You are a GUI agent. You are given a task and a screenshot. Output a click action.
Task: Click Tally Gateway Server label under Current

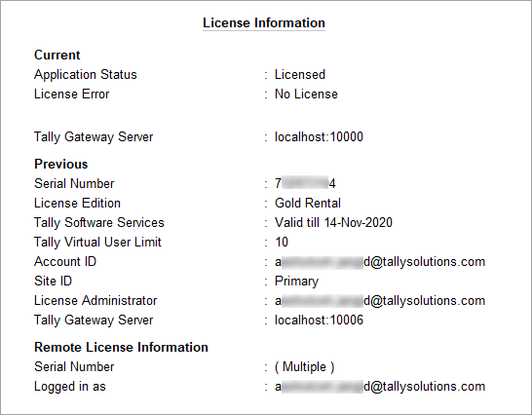click(x=94, y=137)
